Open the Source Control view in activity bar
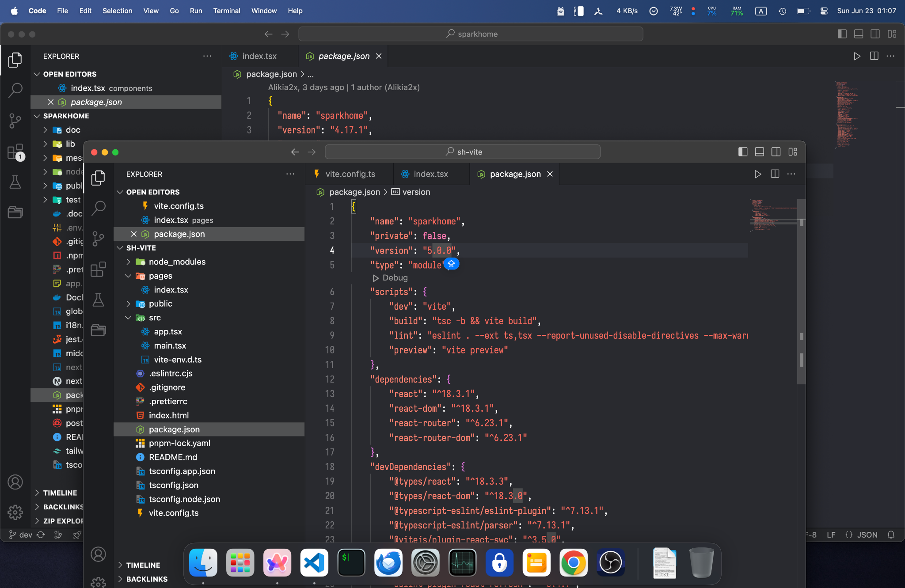The width and height of the screenshot is (905, 588). [x=15, y=121]
